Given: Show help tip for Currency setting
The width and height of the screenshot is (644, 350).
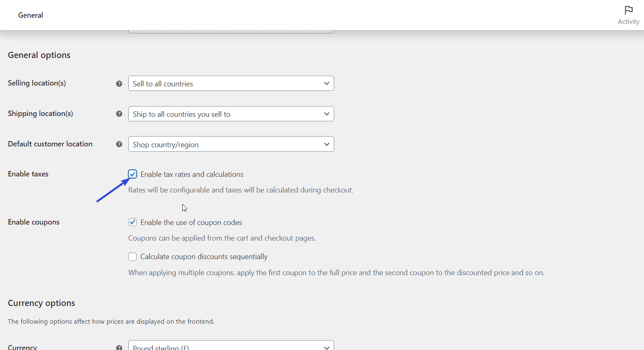Looking at the screenshot, I should click(x=119, y=348).
